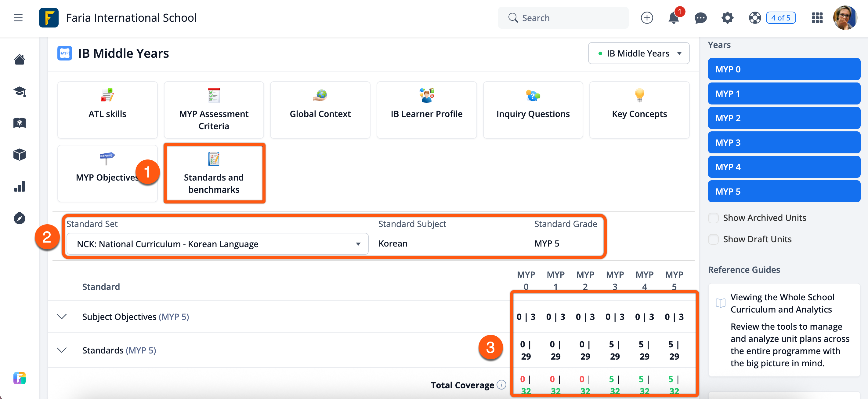Open the Global Context card
Screen dimensions: 868x399
tap(320, 110)
